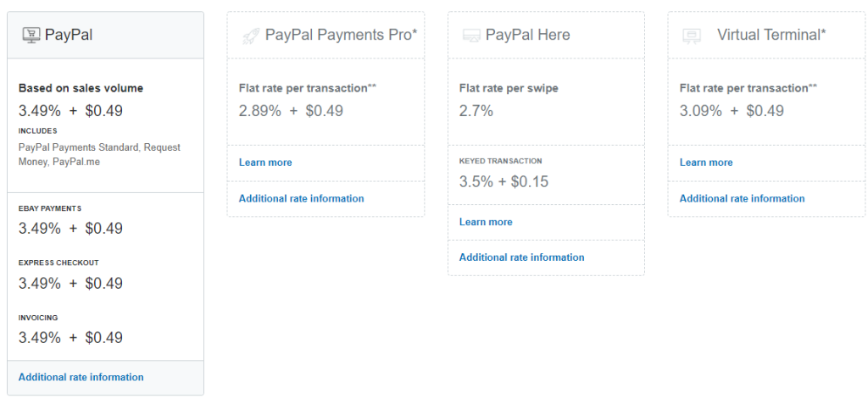Open Additional rate information for Virtual Terminal

pyautogui.click(x=742, y=199)
